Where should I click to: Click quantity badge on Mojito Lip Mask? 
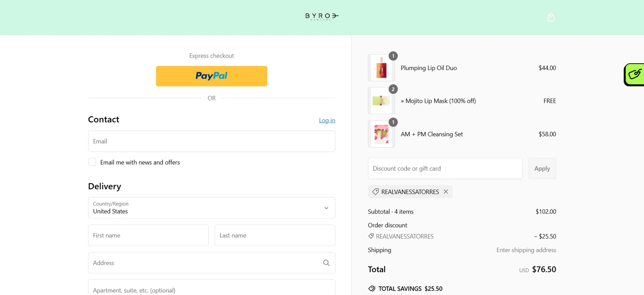coord(393,89)
